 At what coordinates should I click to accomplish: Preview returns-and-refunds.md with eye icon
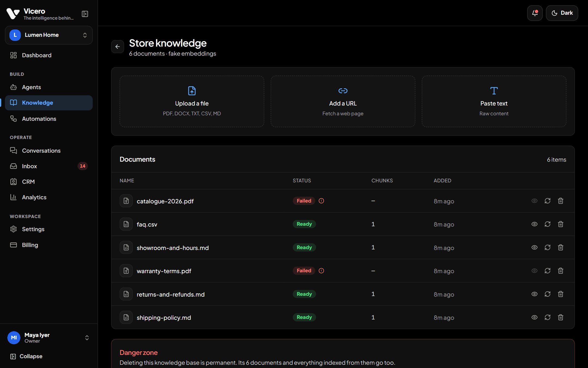tap(534, 294)
